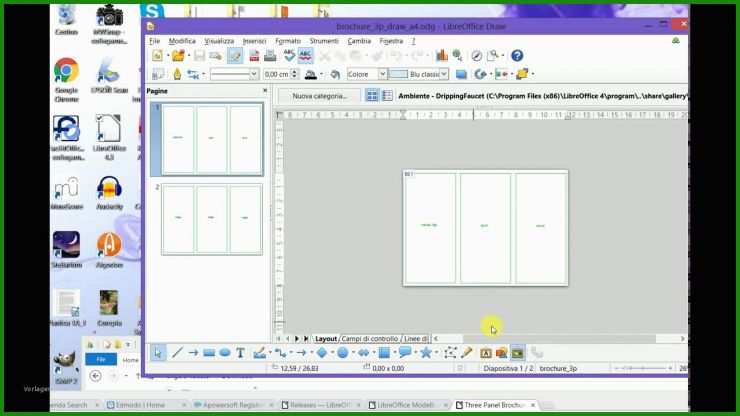Screen dimensions: 740x416
Task: Select the Connector tool
Action: point(280,353)
